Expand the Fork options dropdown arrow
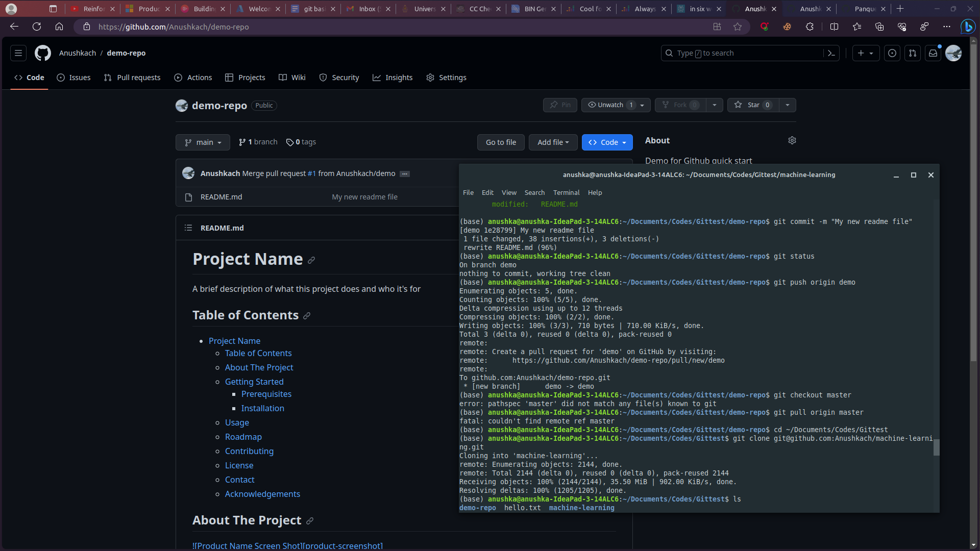Image resolution: width=980 pixels, height=551 pixels. click(715, 105)
